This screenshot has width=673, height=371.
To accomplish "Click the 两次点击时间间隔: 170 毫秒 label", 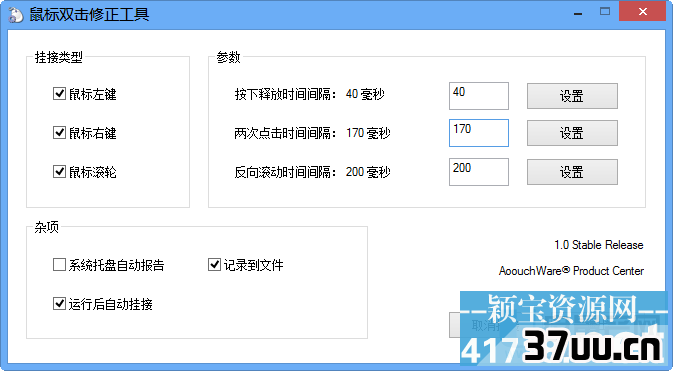I will pyautogui.click(x=312, y=133).
